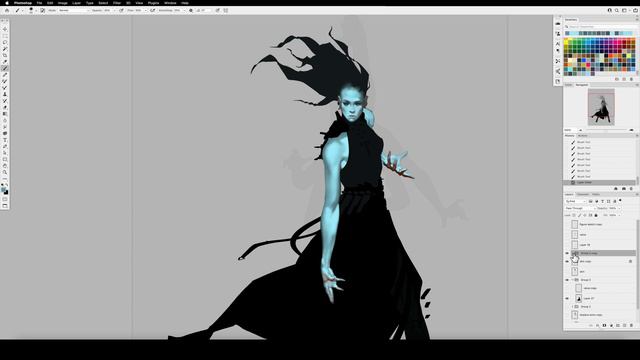
Task: Select the Rectangular Marquee tool
Action: (5, 36)
